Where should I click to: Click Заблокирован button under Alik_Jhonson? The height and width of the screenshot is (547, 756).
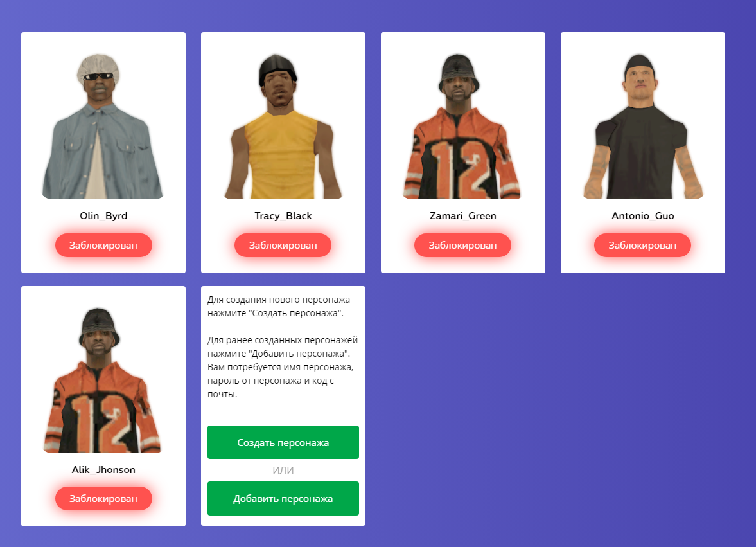[103, 498]
